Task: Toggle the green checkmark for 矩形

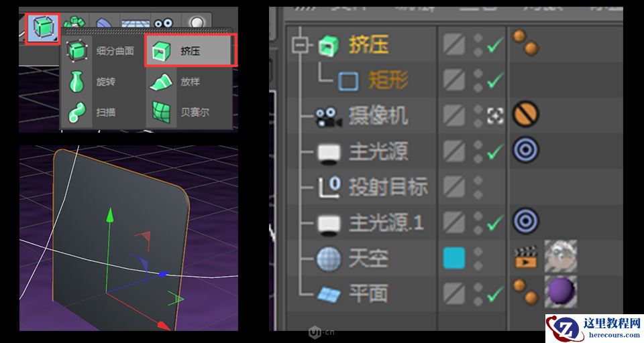Action: [495, 80]
